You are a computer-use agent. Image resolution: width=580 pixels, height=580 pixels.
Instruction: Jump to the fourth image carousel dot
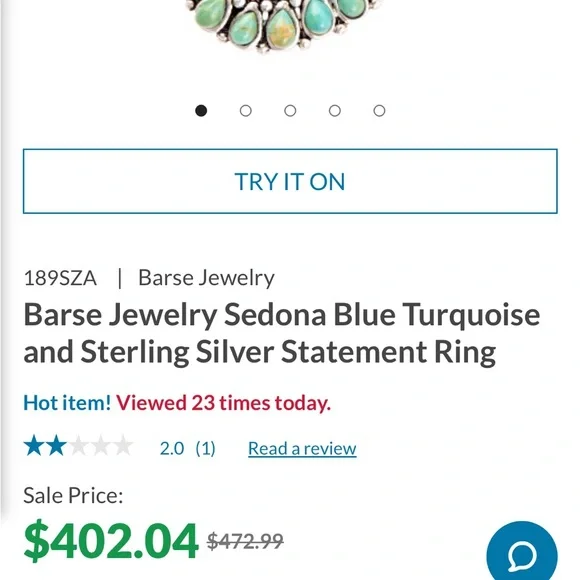click(335, 111)
